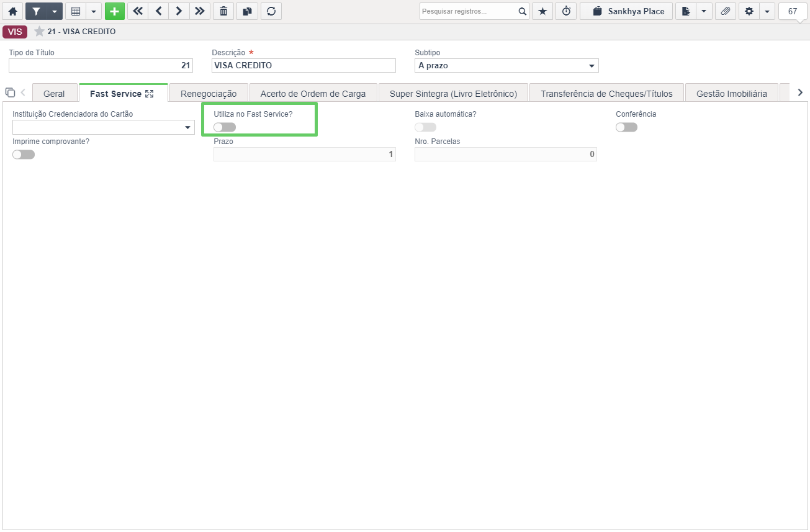810x532 pixels.
Task: Expand the filter options dropdown arrow
Action: [55, 11]
